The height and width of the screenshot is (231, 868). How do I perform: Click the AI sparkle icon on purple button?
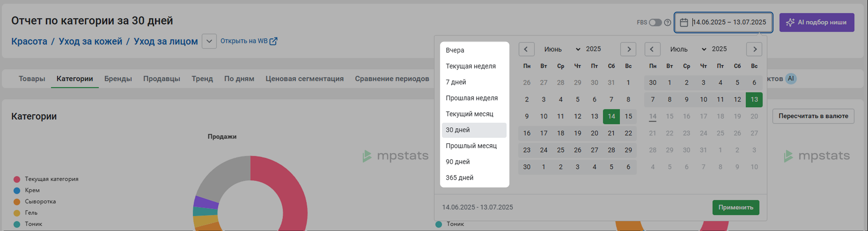[790, 22]
